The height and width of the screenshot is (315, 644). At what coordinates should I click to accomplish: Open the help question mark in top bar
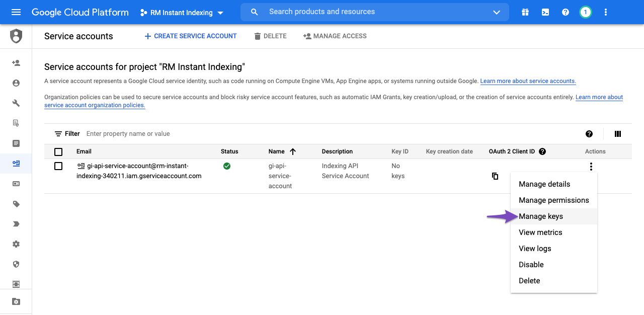tap(566, 12)
